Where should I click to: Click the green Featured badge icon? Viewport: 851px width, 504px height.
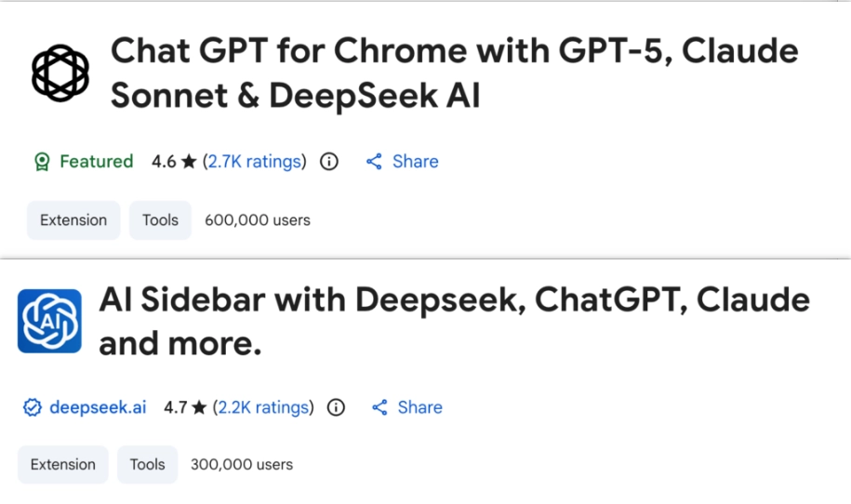point(41,162)
